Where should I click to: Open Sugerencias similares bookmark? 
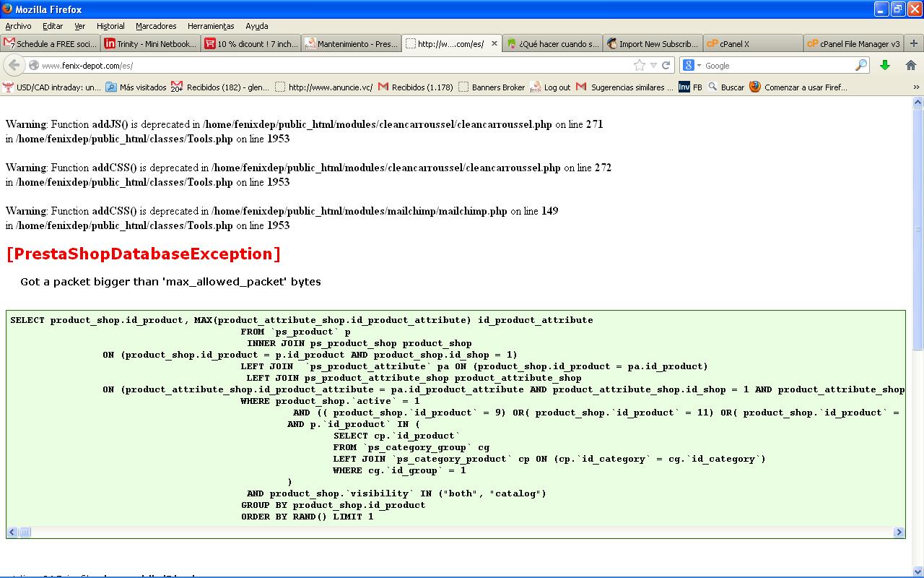pyautogui.click(x=625, y=87)
